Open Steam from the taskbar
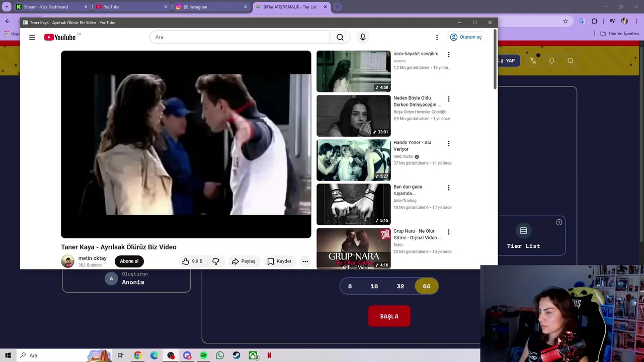Image resolution: width=644 pixels, height=362 pixels. tap(236, 355)
